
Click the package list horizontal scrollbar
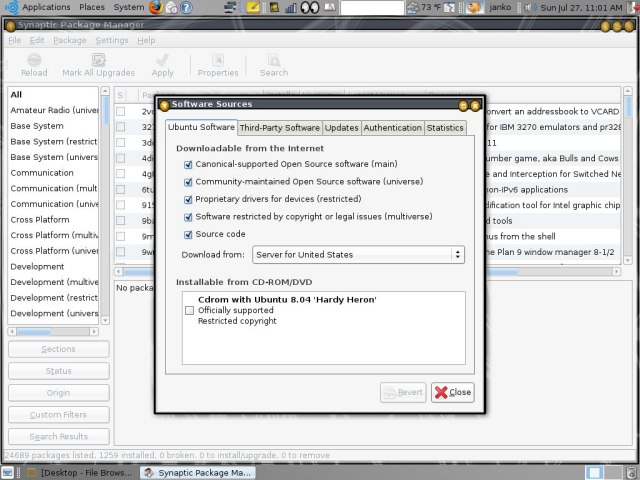pos(367,271)
